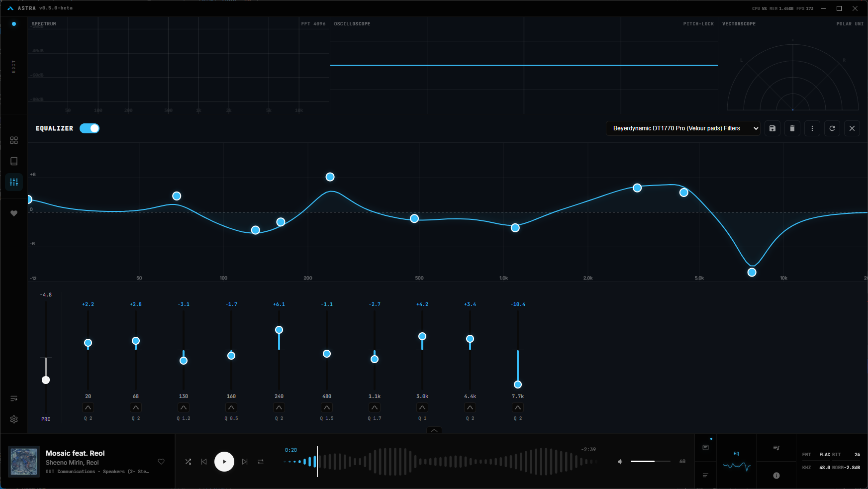Open the library book icon in sidebar
The image size is (868, 489).
point(14,161)
